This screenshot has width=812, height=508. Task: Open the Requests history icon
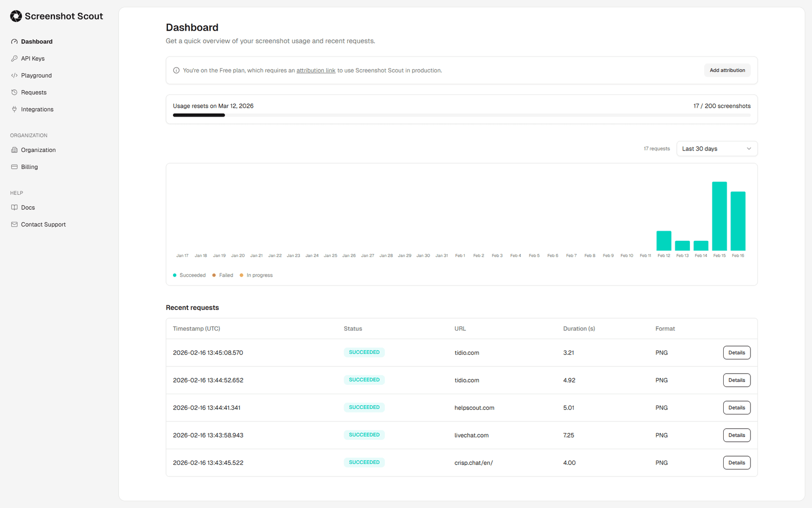pyautogui.click(x=15, y=92)
